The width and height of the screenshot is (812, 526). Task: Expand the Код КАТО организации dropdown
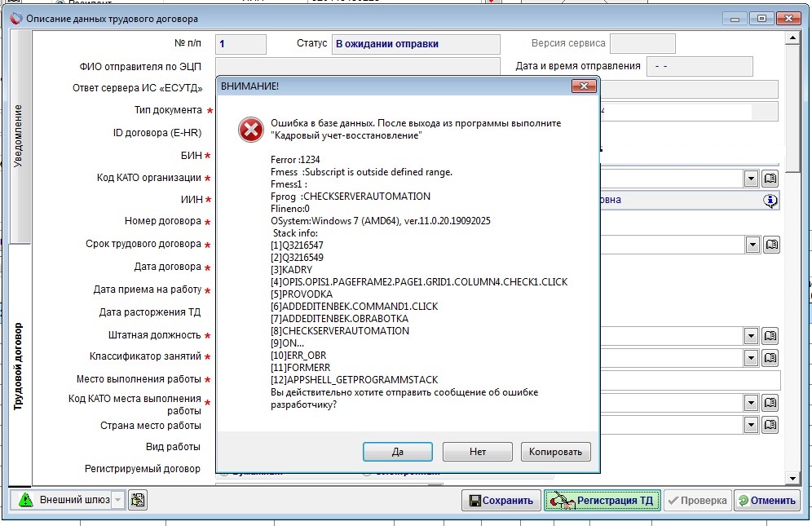[x=751, y=178]
